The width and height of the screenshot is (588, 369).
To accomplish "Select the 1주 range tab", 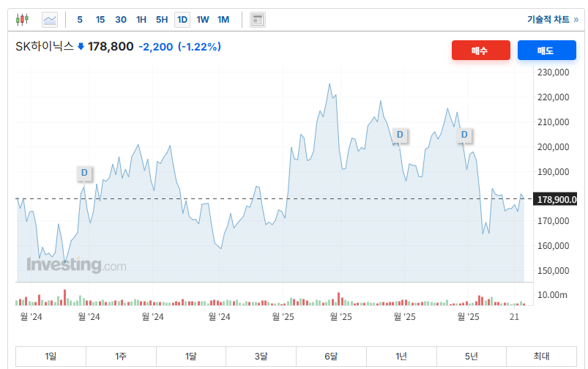I will pos(121,357).
